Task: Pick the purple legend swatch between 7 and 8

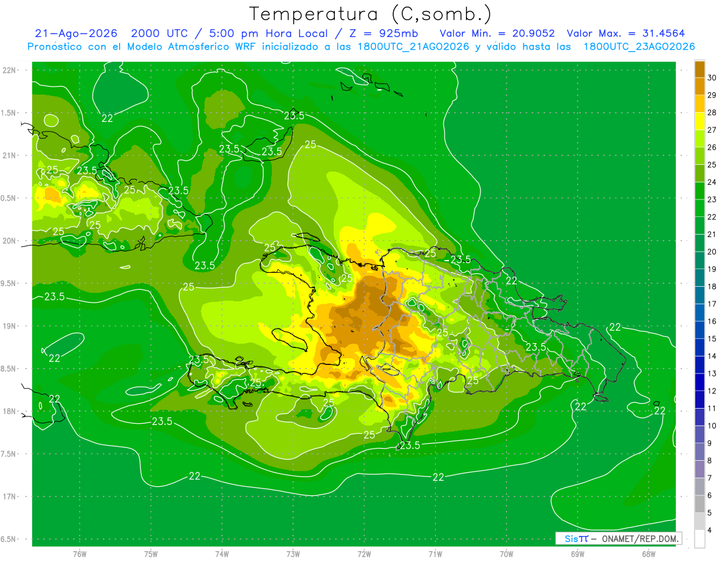Action: click(x=699, y=469)
